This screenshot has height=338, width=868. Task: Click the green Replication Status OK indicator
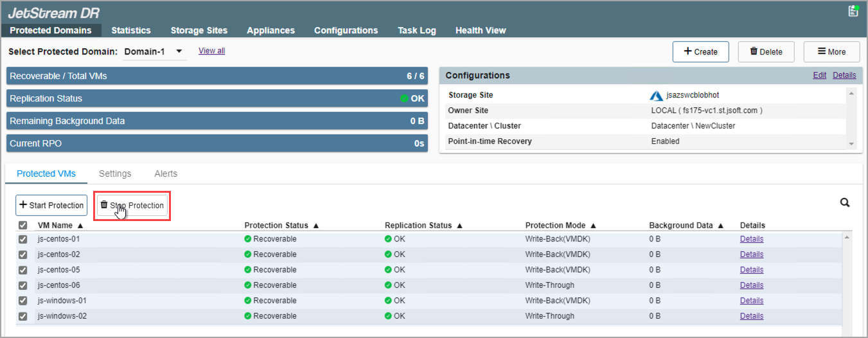pyautogui.click(x=404, y=98)
